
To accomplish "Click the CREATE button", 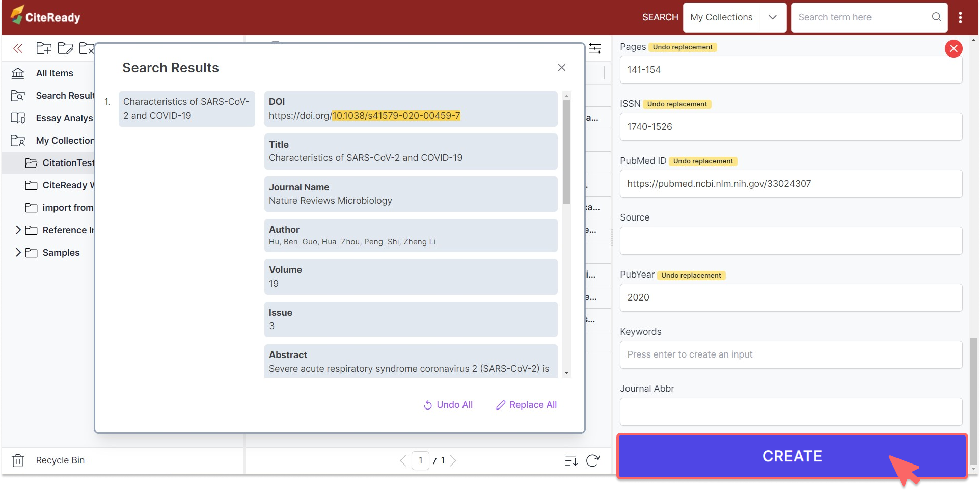I will tap(792, 456).
